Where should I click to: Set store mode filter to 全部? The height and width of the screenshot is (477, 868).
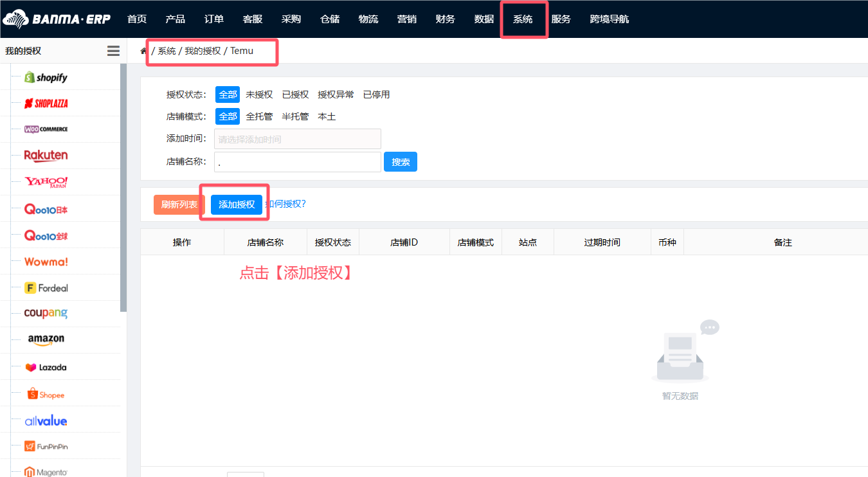coord(228,116)
